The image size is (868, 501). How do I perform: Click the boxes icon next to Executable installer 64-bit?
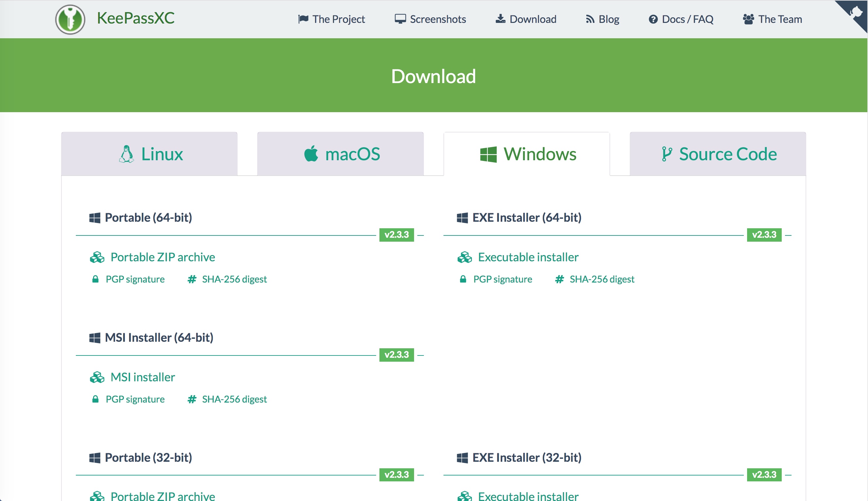[464, 257]
